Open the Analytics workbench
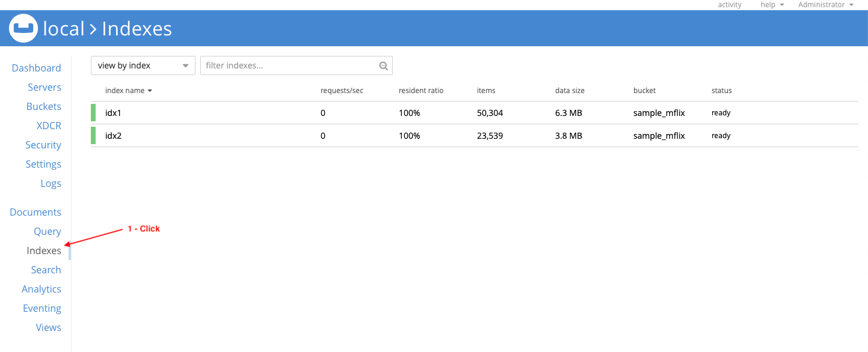This screenshot has height=352, width=868. tap(42, 289)
